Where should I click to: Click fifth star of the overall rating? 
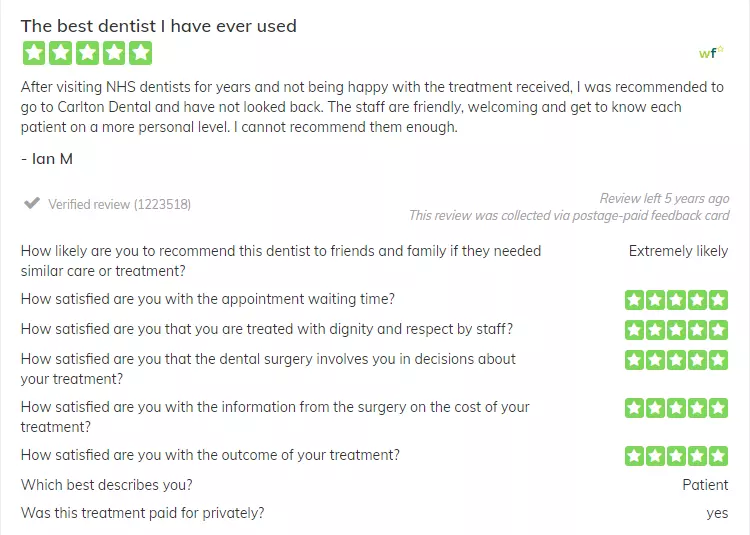pos(141,53)
